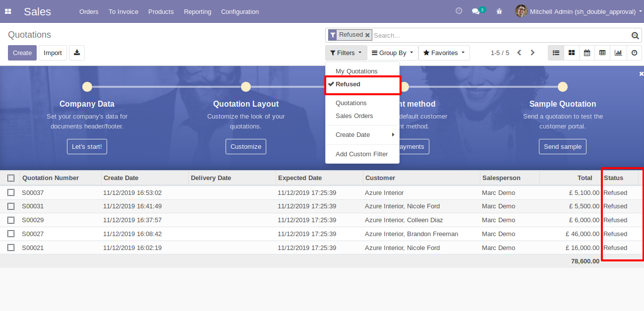Expand the Group By dropdown
Screen dimensions: 644x311
(392, 53)
